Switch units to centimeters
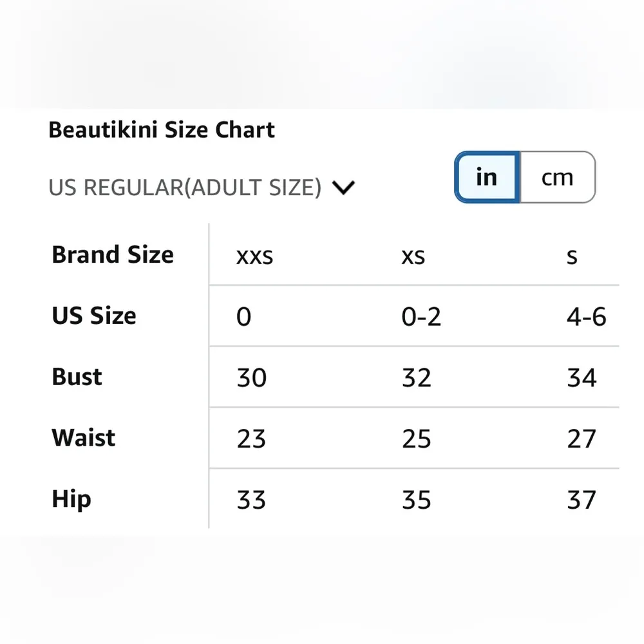Image resolution: width=644 pixels, height=644 pixels. pos(557,178)
